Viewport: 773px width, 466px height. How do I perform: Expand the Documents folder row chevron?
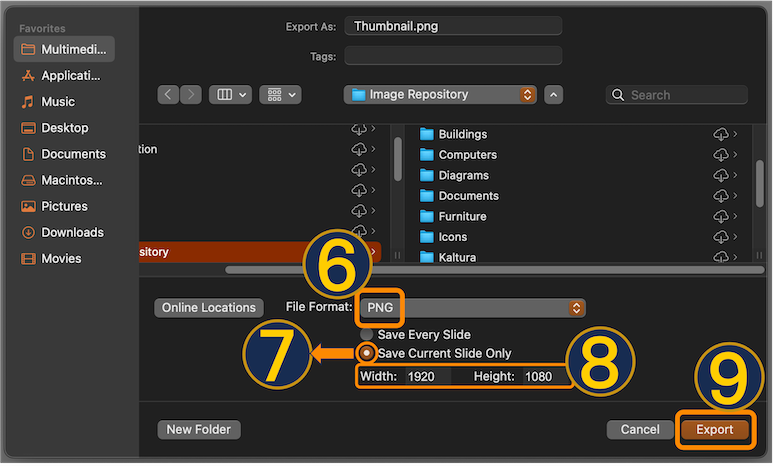(735, 196)
